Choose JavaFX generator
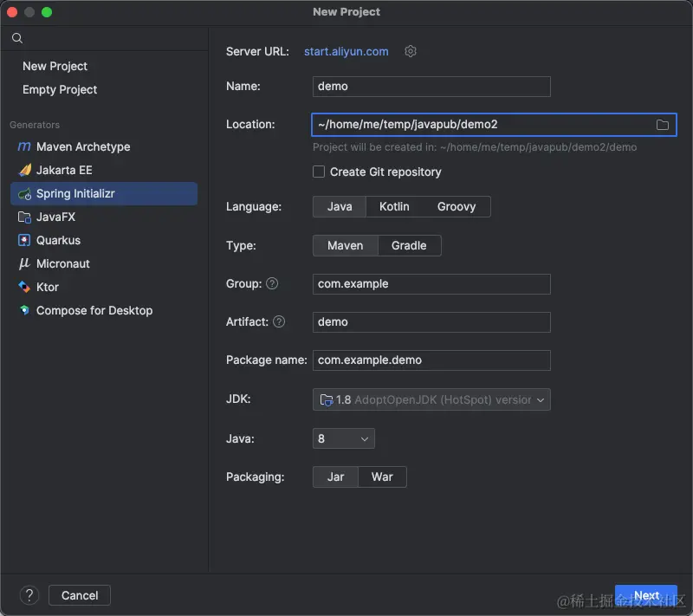The image size is (693, 616). click(x=104, y=217)
